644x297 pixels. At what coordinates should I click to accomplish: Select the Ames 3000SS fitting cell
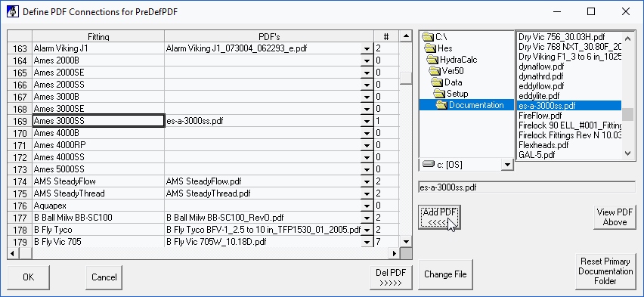click(x=98, y=121)
